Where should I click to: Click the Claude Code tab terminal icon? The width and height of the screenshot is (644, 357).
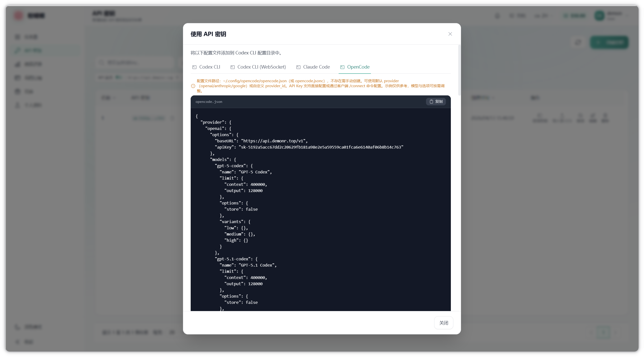(298, 67)
